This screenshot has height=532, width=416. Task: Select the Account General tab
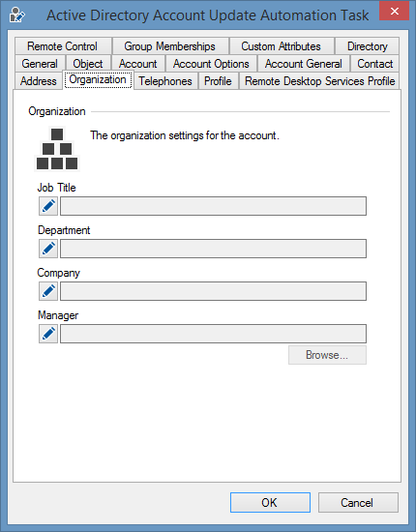[x=304, y=64]
